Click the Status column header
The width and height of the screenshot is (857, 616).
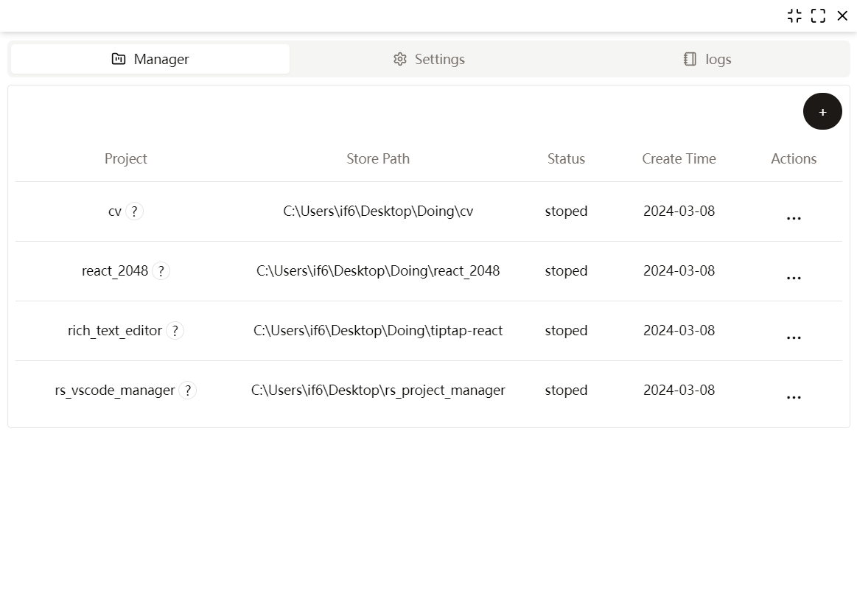(x=566, y=158)
